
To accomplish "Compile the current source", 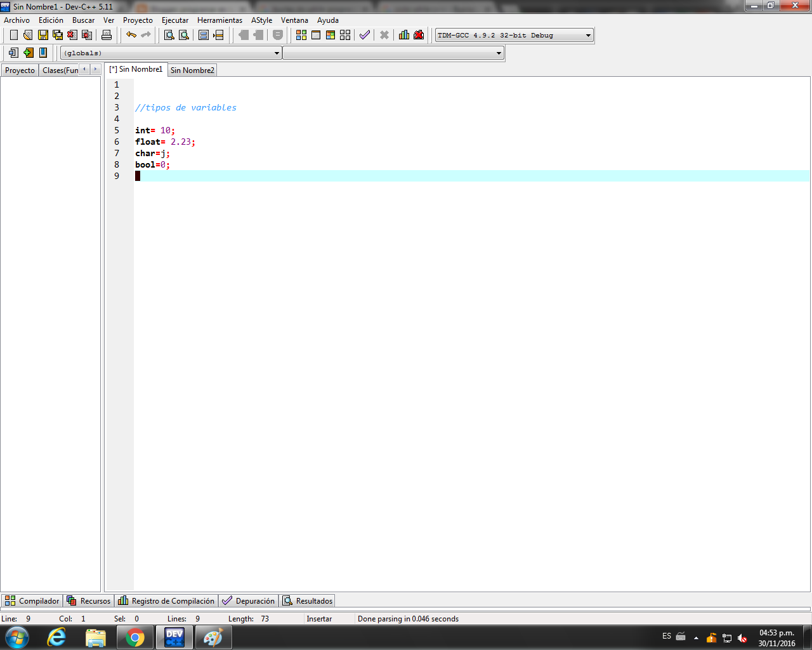I will [x=301, y=35].
